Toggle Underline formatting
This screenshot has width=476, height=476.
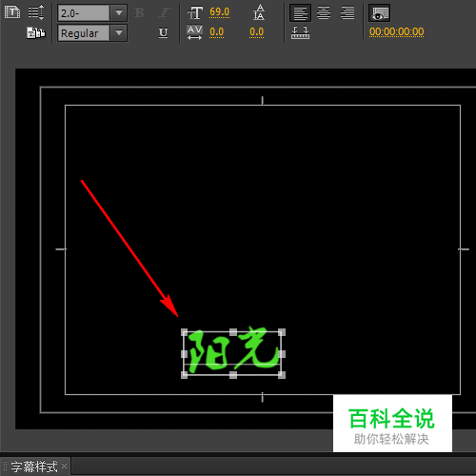click(163, 32)
